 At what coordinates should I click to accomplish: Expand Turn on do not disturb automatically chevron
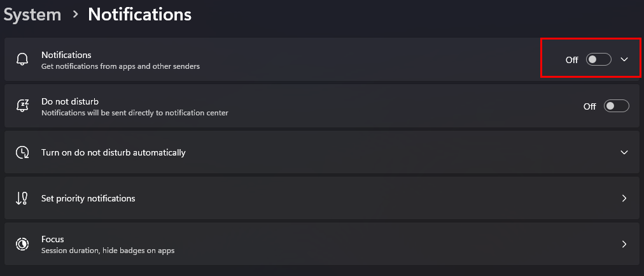pos(624,152)
